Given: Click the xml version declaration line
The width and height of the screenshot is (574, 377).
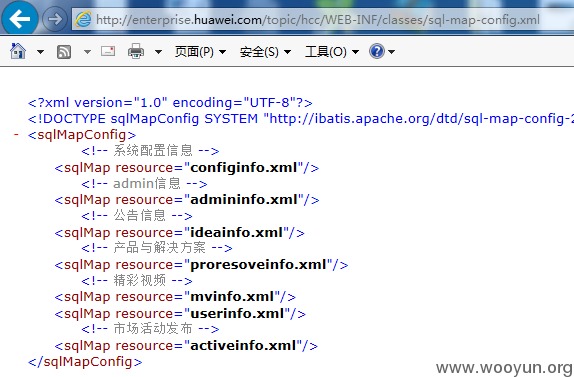Looking at the screenshot, I should point(170,103).
